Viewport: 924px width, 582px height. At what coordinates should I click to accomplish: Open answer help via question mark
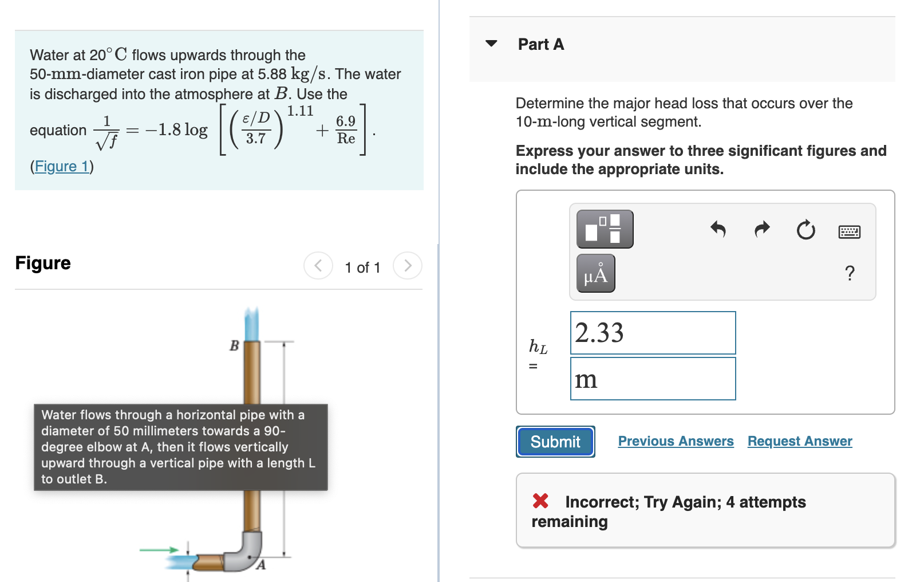point(850,274)
